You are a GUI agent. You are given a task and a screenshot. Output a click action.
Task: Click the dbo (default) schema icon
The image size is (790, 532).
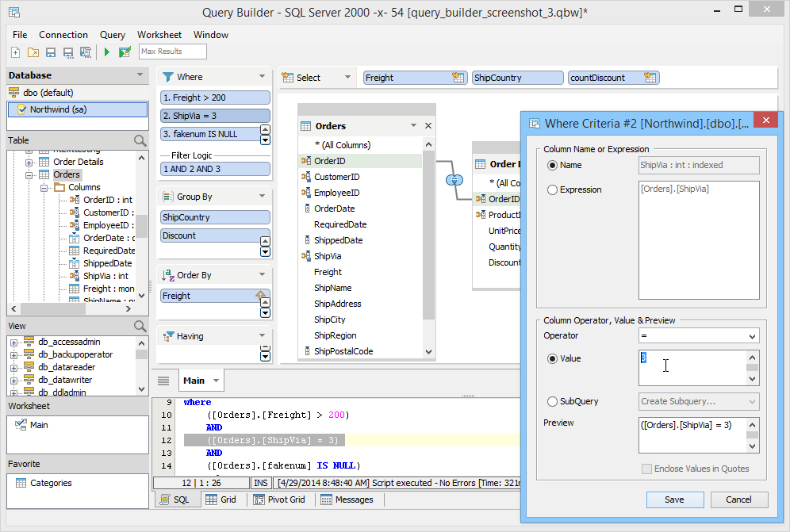pyautogui.click(x=14, y=93)
